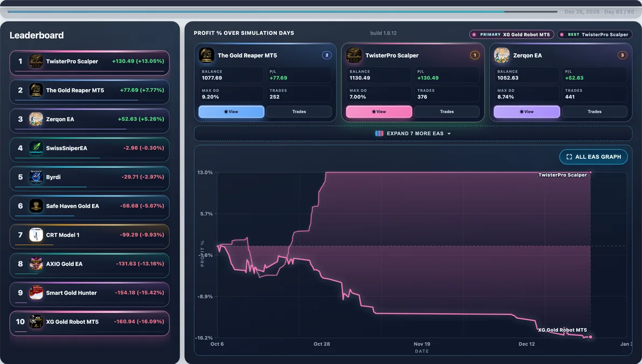
Task: Open Trades for The Gold Reaper MT5
Action: pyautogui.click(x=299, y=112)
